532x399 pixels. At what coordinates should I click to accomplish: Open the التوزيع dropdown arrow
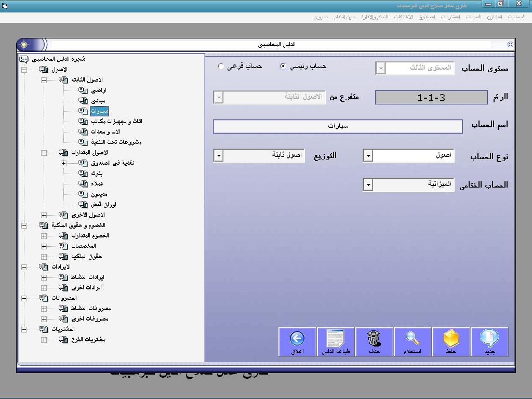(x=219, y=156)
